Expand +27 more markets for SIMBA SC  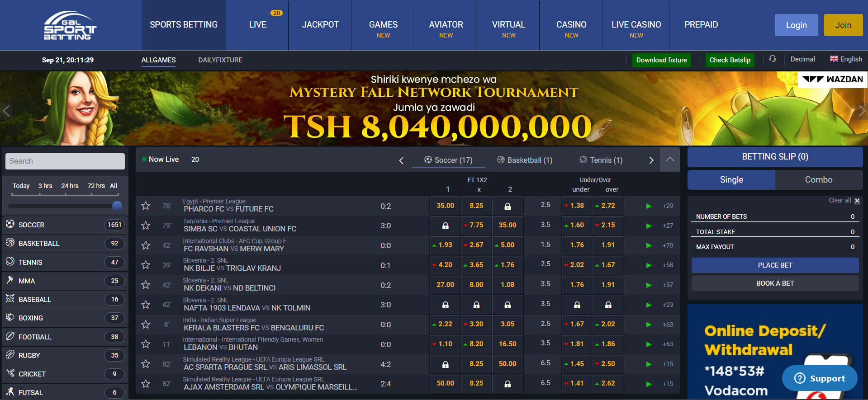(668, 226)
